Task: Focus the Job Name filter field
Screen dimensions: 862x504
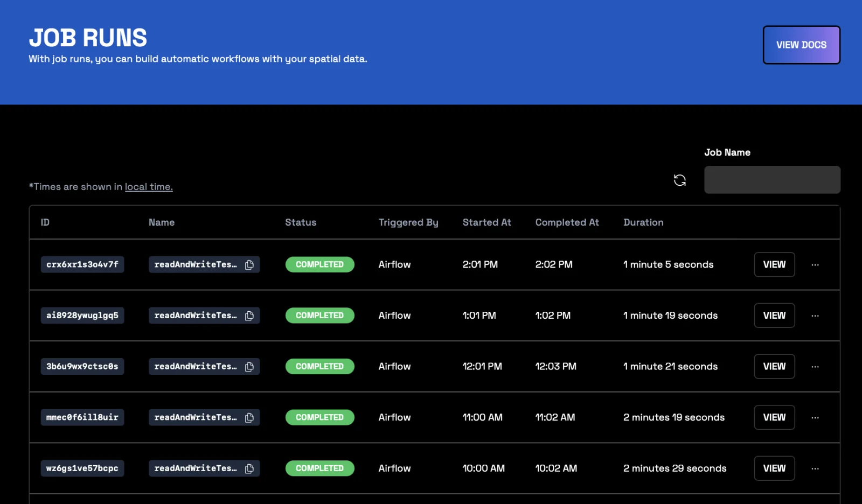Action: [x=771, y=180]
